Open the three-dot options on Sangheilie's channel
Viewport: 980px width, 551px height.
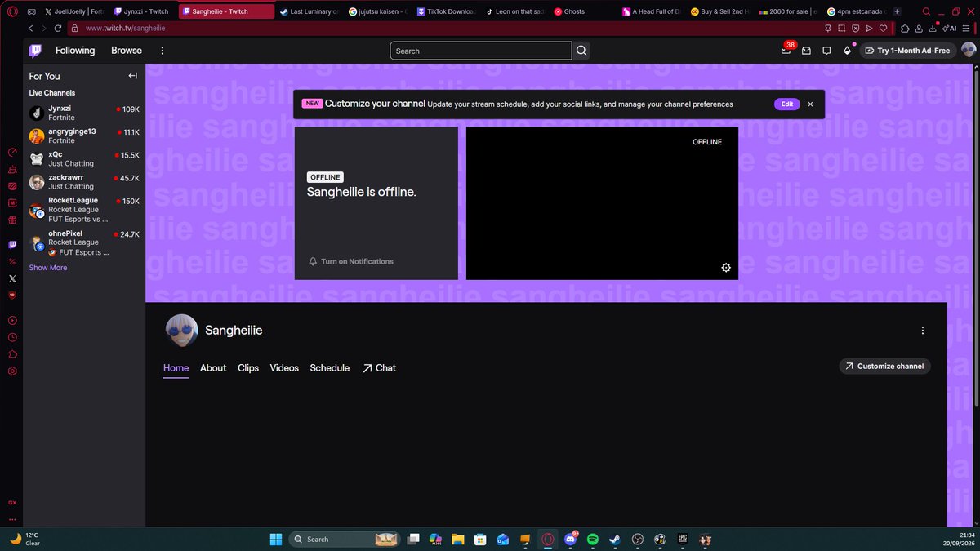pos(923,331)
